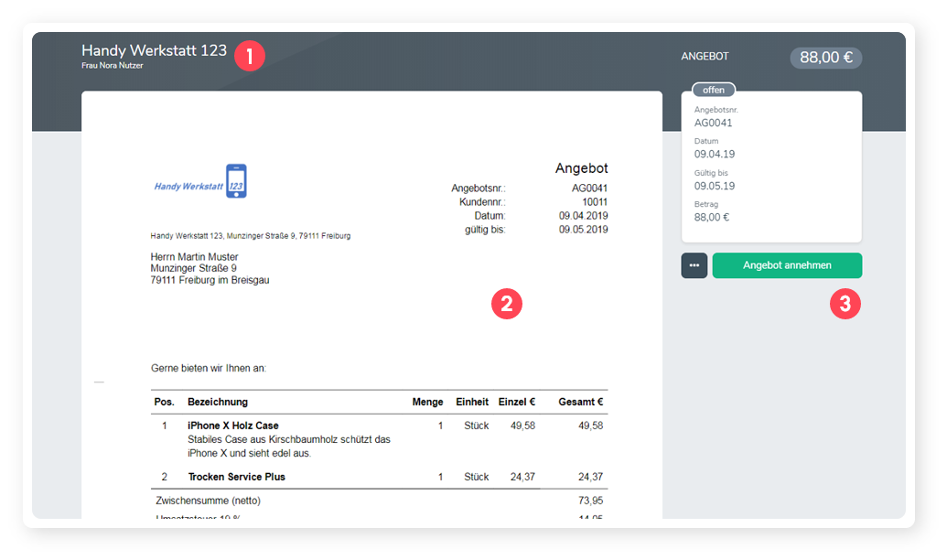Open the three-dot more options menu
Image resolution: width=947 pixels, height=560 pixels.
694,265
